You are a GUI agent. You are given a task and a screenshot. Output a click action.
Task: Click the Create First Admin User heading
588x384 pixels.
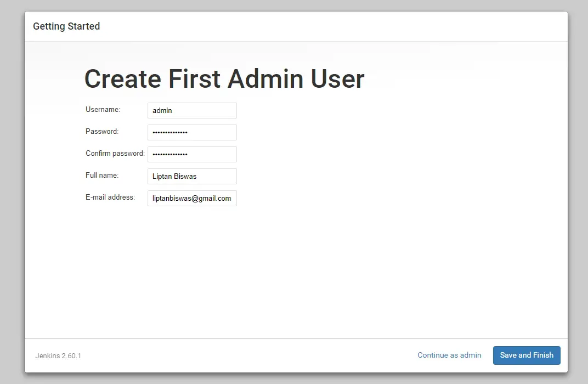point(224,79)
